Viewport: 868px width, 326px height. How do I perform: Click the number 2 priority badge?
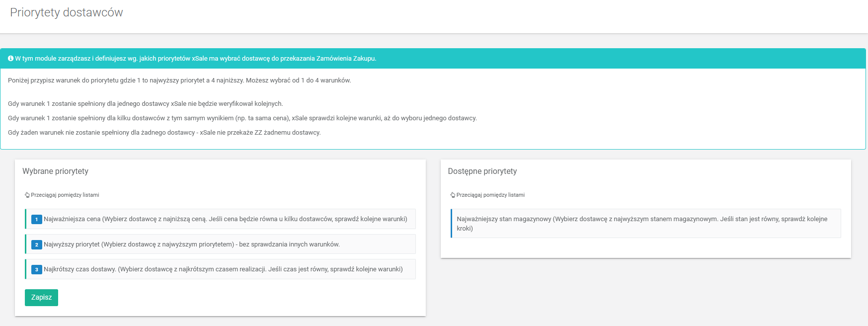pyautogui.click(x=36, y=244)
